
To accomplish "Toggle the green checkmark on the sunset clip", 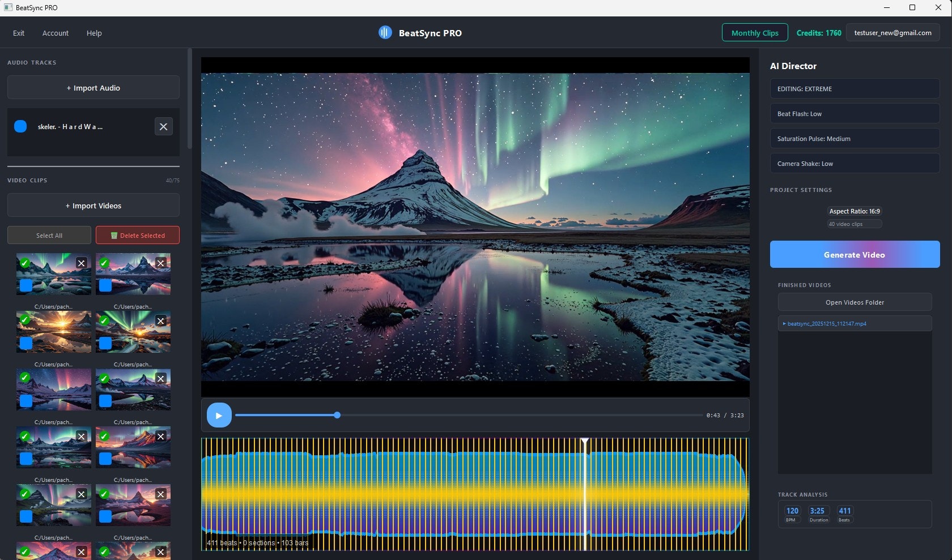I will click(x=24, y=320).
